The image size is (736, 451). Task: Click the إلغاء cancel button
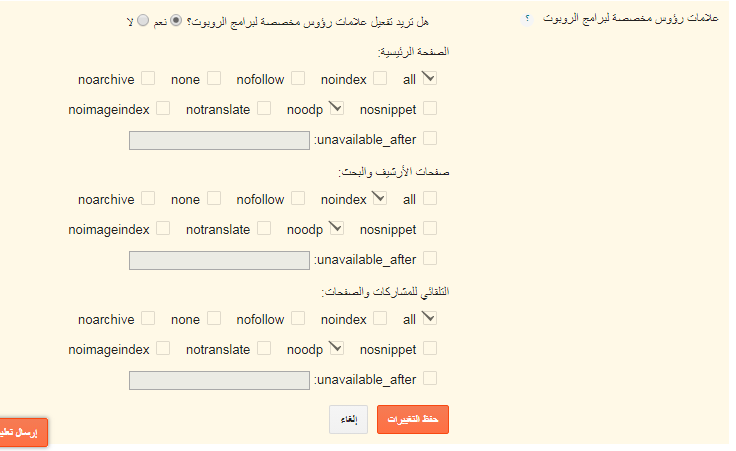tap(348, 420)
